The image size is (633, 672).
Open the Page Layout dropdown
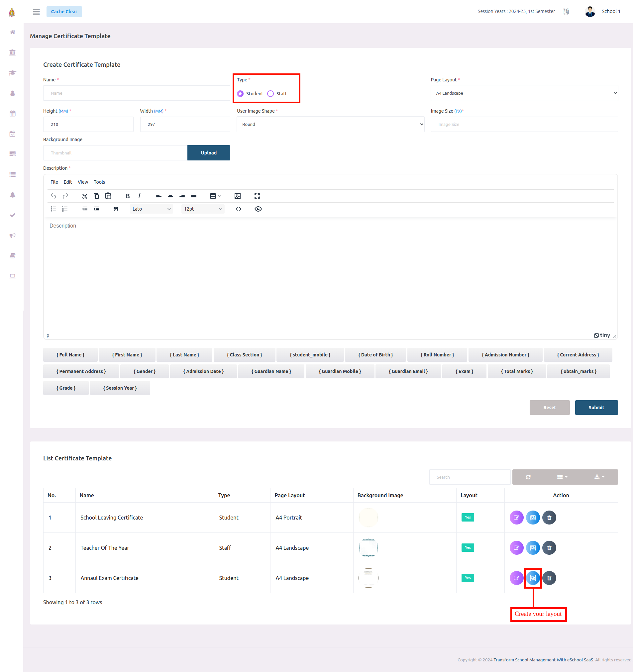[524, 93]
